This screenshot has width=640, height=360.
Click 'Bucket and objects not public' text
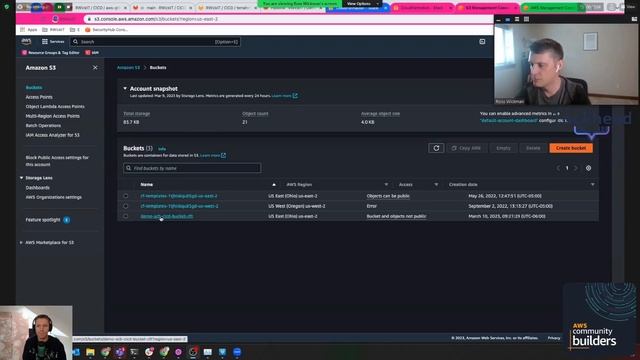point(396,216)
